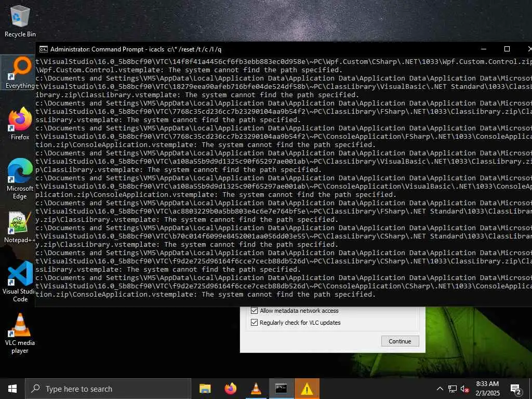Screen dimensions: 532x399
Task: Open the Recycle Bin desktop icon
Action: (20, 21)
